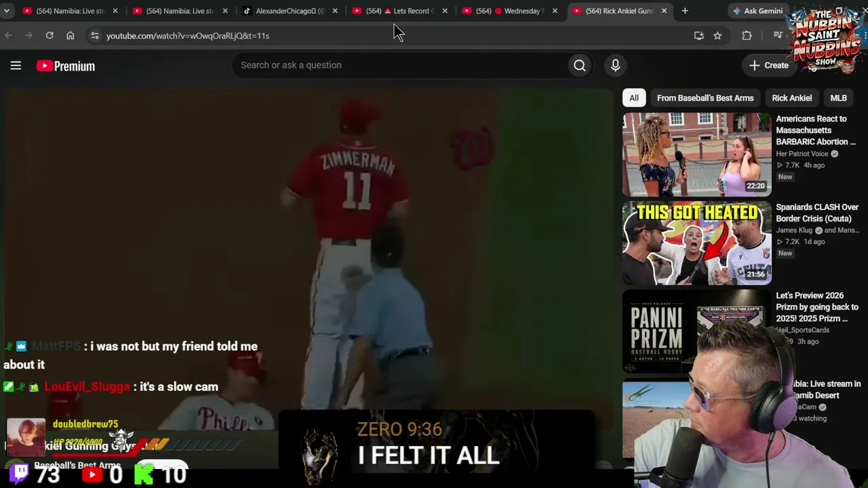Image resolution: width=868 pixels, height=488 pixels.
Task: Visit the 'James Klug' channel link
Action: [x=794, y=230]
